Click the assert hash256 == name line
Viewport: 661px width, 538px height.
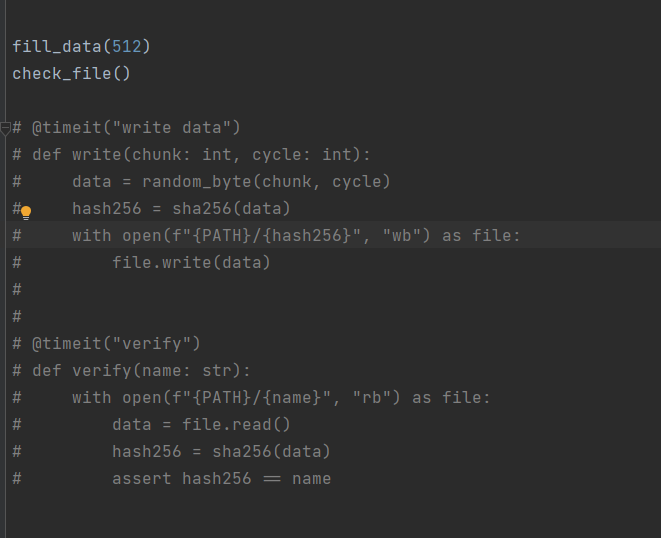(x=221, y=479)
